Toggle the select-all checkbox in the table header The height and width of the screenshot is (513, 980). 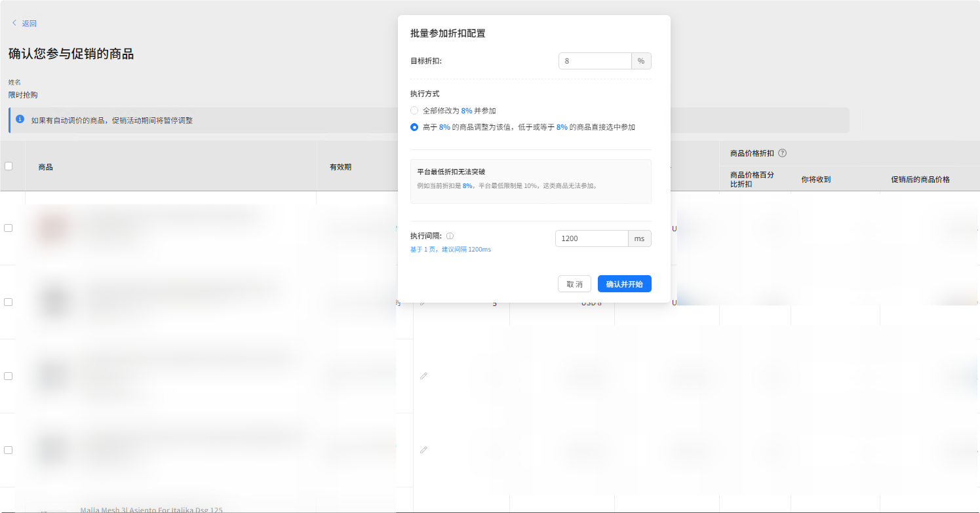(x=9, y=166)
